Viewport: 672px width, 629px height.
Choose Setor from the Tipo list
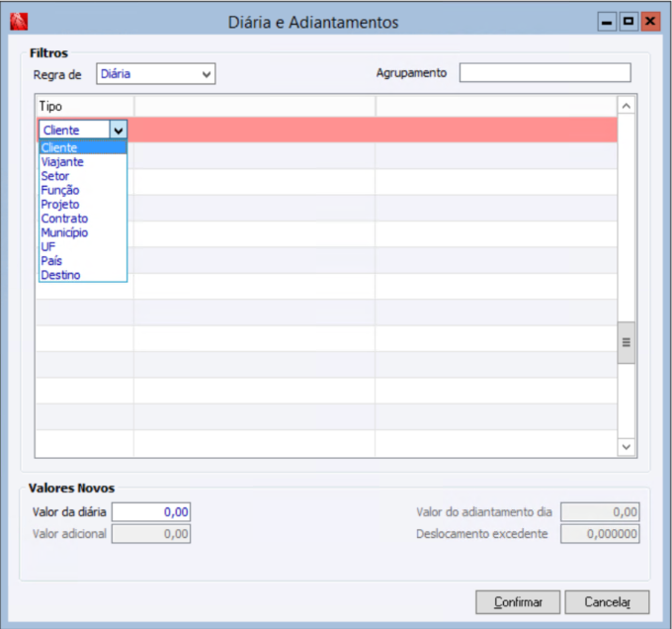(x=83, y=176)
